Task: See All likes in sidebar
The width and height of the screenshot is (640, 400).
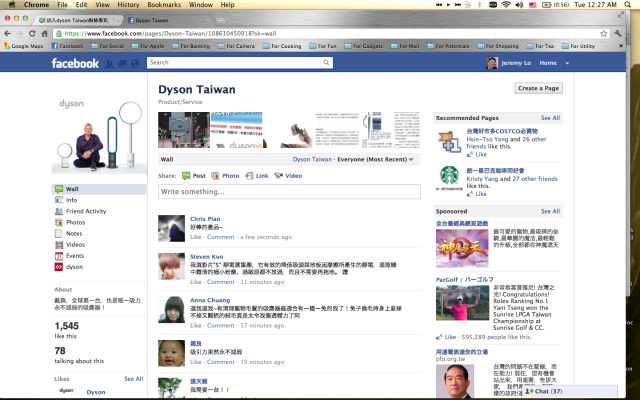Action: pyautogui.click(x=133, y=379)
